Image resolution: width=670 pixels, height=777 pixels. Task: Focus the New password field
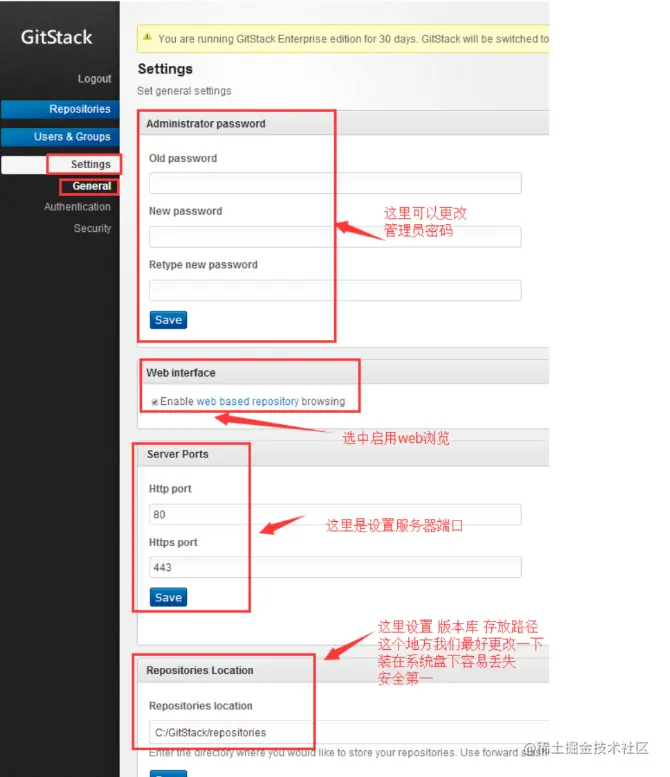335,236
